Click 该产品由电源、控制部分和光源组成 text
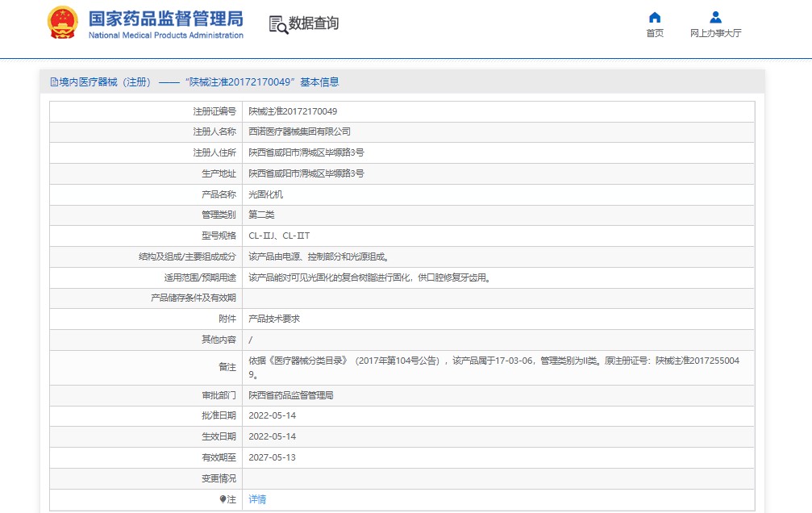This screenshot has height=513, width=812. click(x=319, y=256)
